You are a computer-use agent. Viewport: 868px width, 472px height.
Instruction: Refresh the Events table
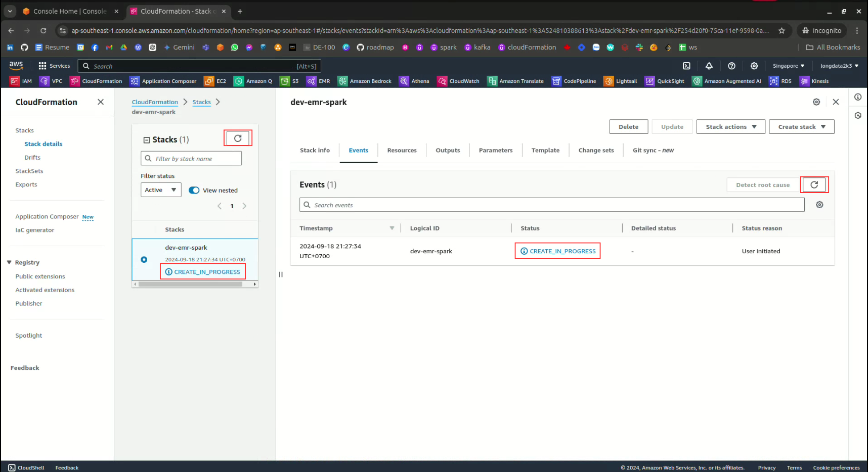(x=814, y=185)
